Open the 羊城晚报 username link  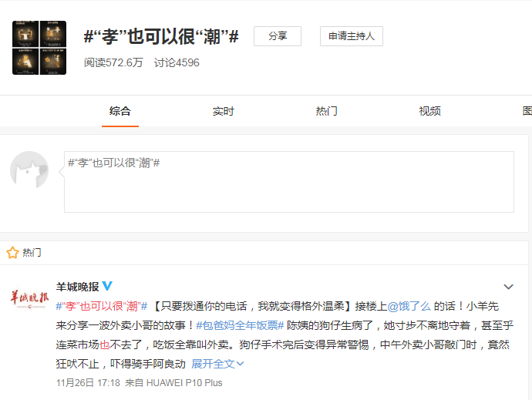[x=77, y=287]
